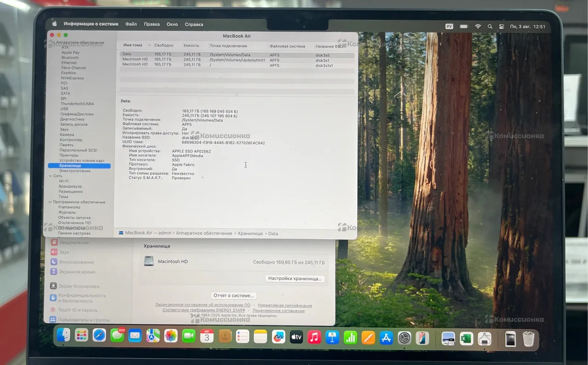This screenshot has width=588, height=365.
Task: Click Macintosh HD disk icon in Settings
Action: [149, 261]
